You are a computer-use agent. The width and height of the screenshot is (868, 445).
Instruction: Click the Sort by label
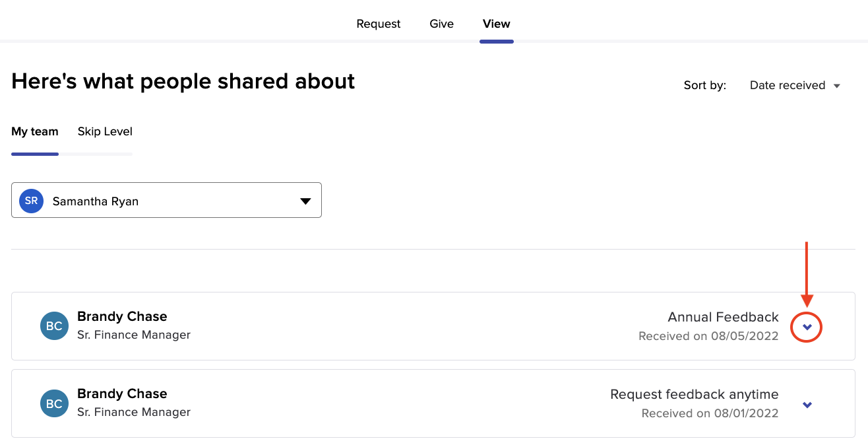[x=705, y=85]
